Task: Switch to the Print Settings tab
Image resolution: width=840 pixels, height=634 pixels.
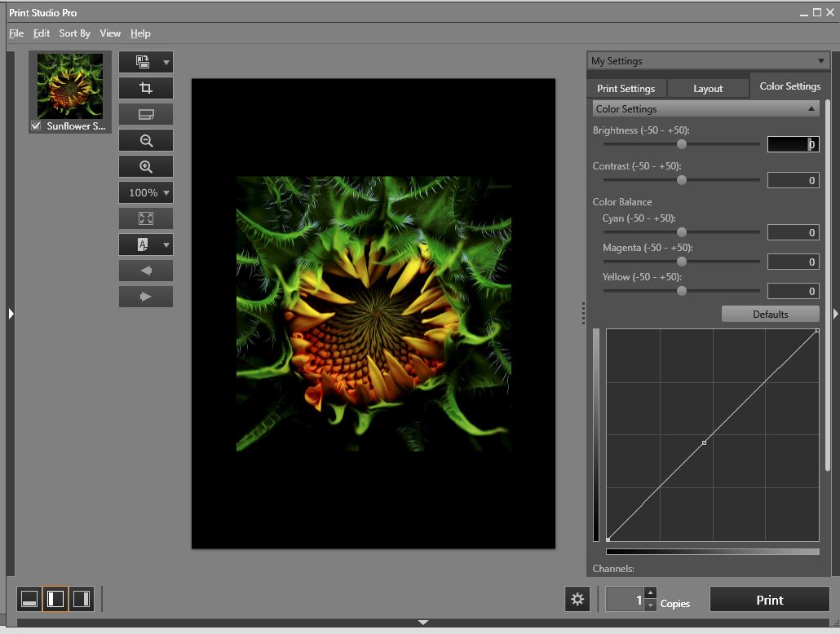Action: 626,88
